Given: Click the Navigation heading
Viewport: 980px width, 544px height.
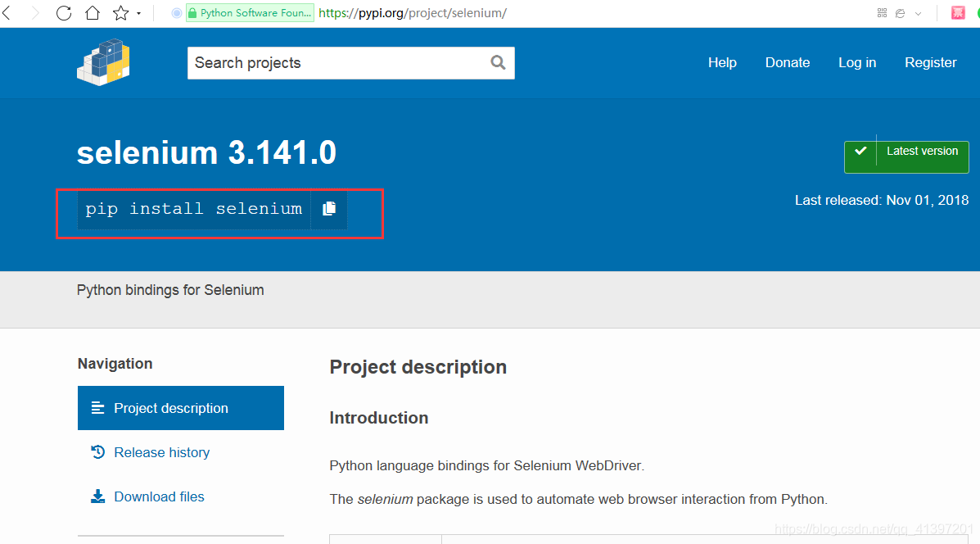Looking at the screenshot, I should pos(115,364).
